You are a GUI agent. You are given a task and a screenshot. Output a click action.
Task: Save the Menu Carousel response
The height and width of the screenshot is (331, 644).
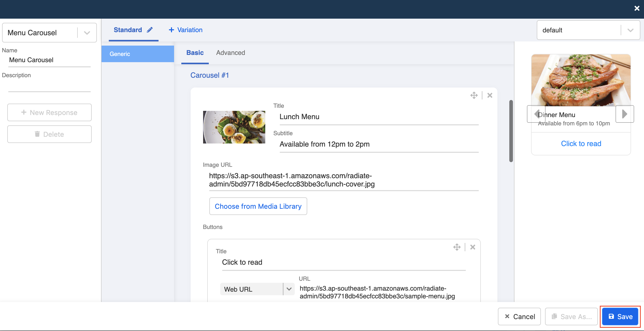[620, 316]
